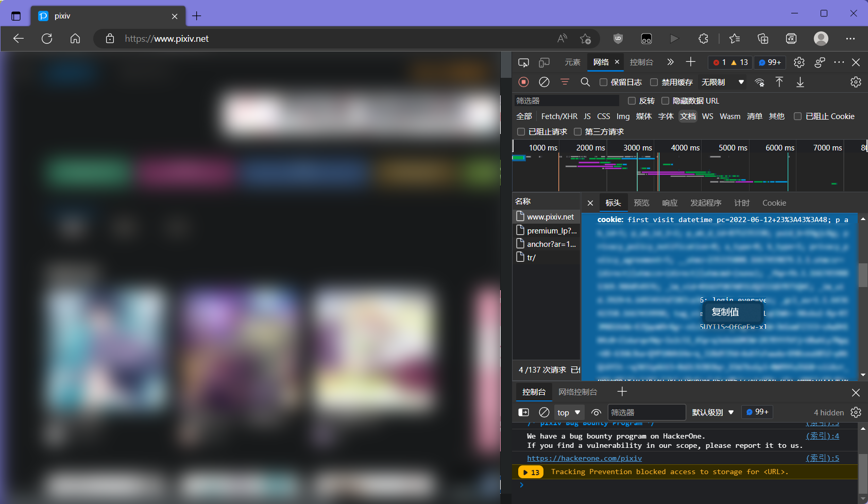Viewport: 868px width, 504px height.
Task: Expand the 13 grouped tracking warnings
Action: coord(531,472)
